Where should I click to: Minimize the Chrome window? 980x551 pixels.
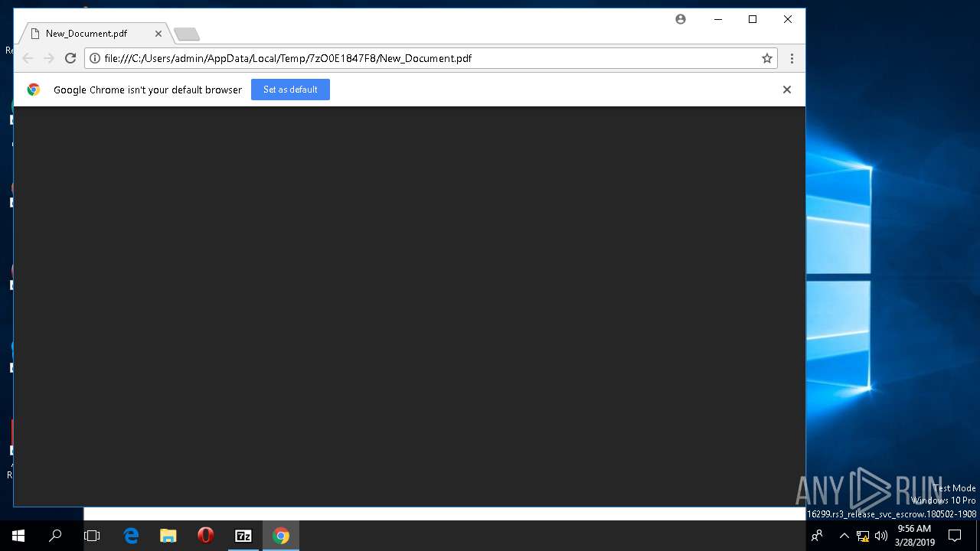click(x=718, y=19)
